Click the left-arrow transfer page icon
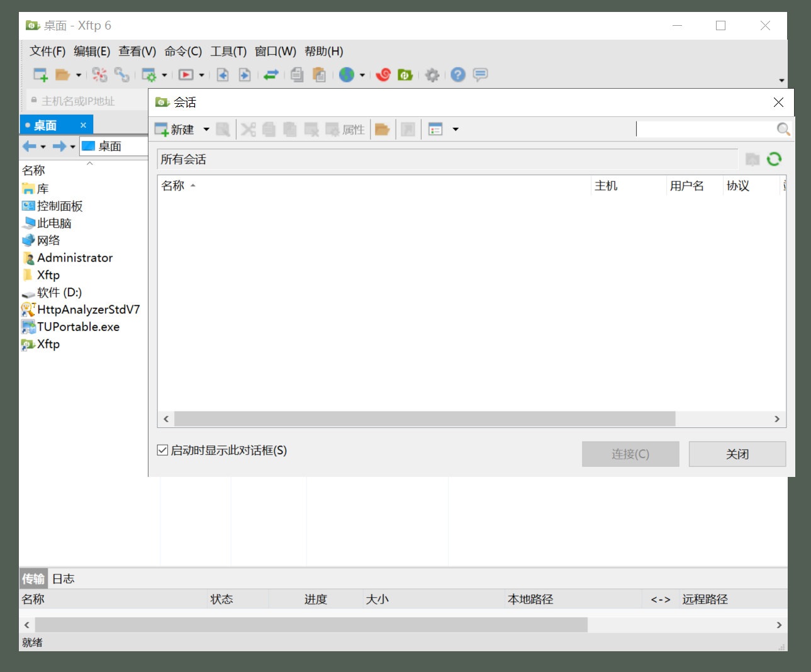Viewport: 811px width, 672px height. click(223, 75)
